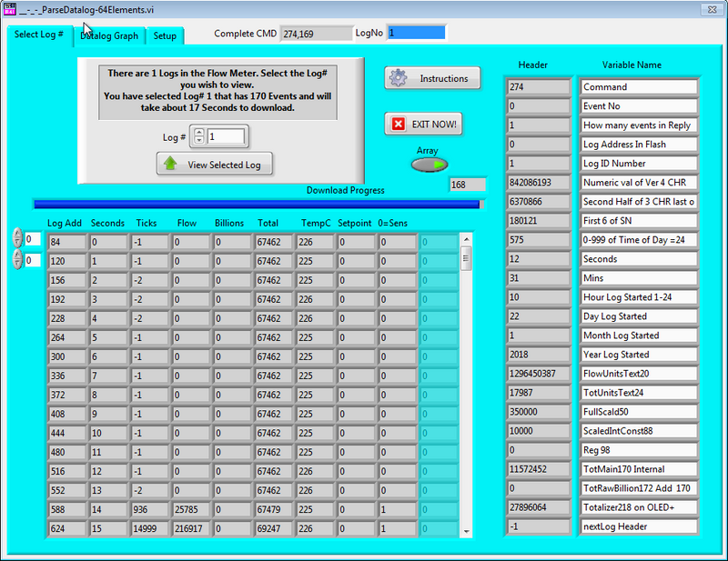Image resolution: width=728 pixels, height=561 pixels.
Task: Switch to the Datalog Graph tab
Action: [x=109, y=35]
